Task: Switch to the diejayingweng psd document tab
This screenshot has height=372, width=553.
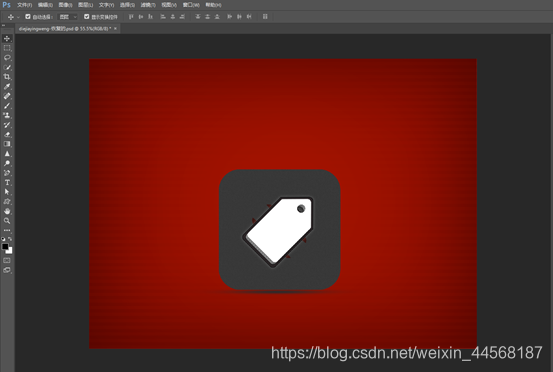Action: tap(65, 29)
